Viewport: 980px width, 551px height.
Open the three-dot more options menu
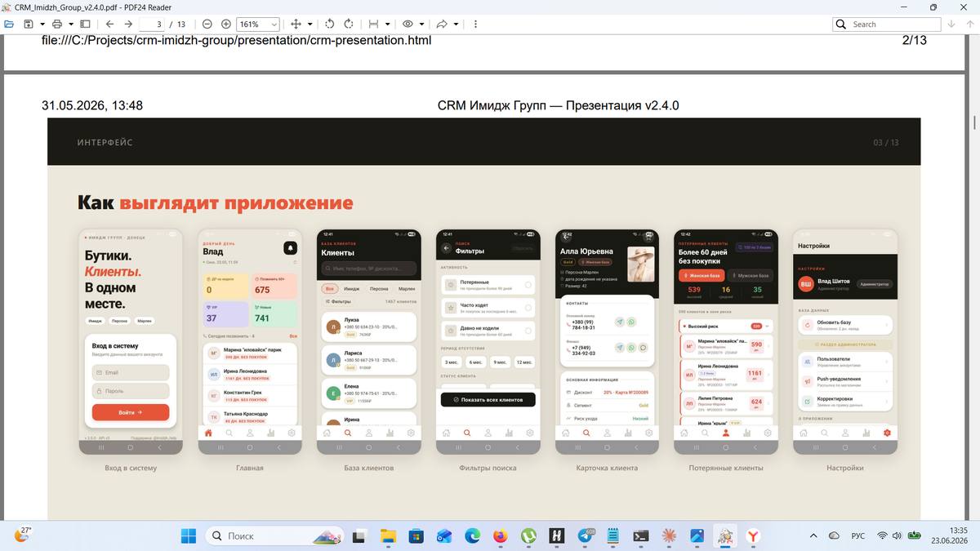click(475, 24)
